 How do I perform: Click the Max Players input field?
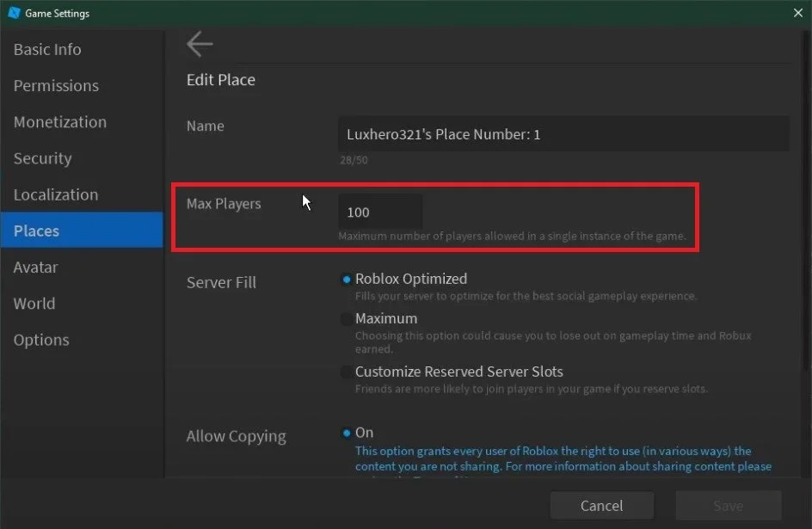pyautogui.click(x=380, y=212)
